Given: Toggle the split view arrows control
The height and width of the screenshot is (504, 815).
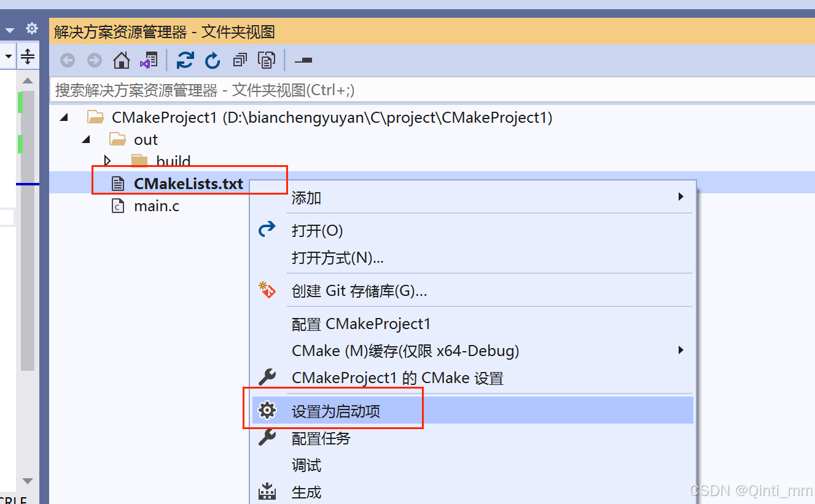Looking at the screenshot, I should tap(28, 56).
